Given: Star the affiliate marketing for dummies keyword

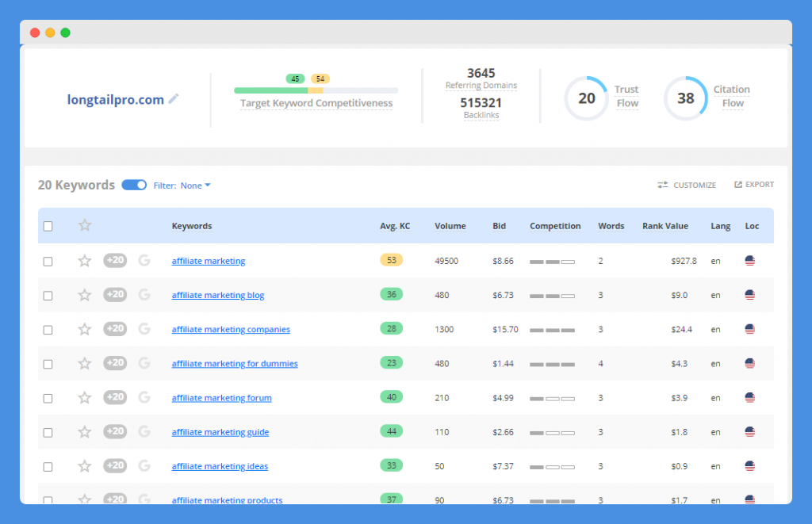Looking at the screenshot, I should point(84,363).
